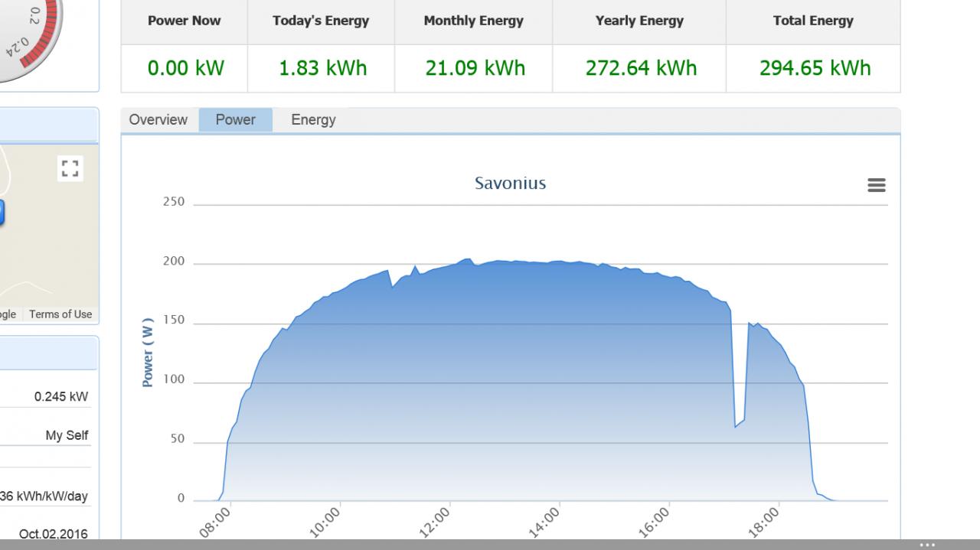Open the map Terms of Use link
This screenshot has height=550, width=980.
click(x=60, y=314)
